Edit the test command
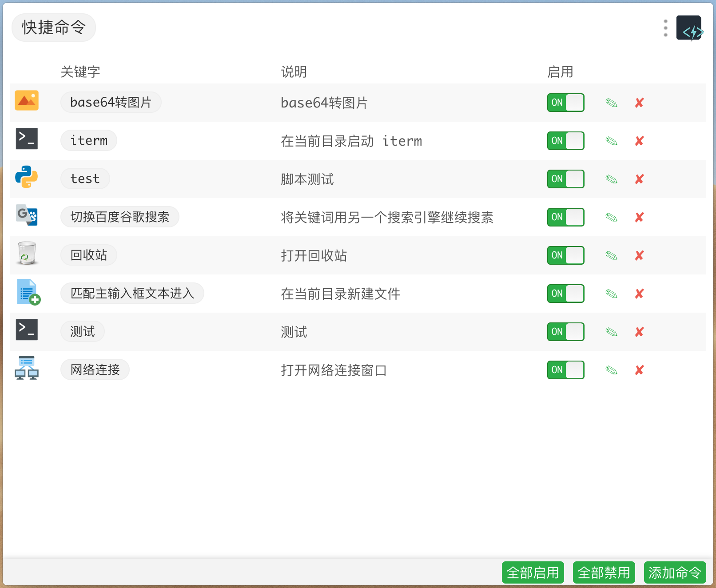Viewport: 716px width, 588px height. (612, 179)
